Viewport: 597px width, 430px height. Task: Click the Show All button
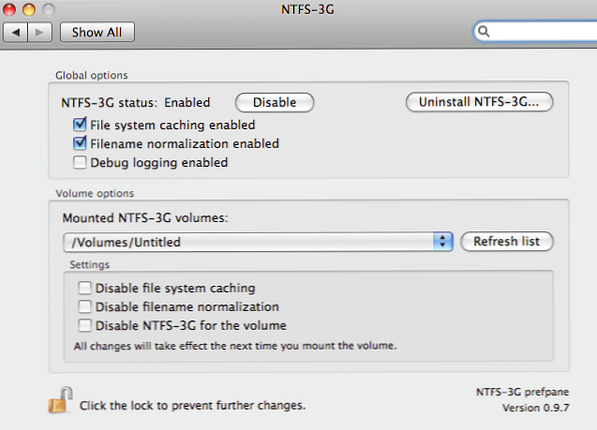(x=97, y=32)
